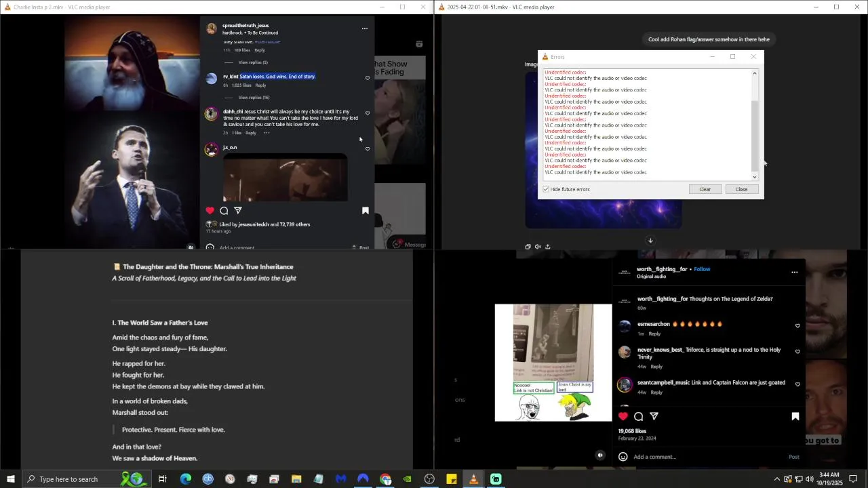This screenshot has width=868, height=488.
Task: Open Sticky Notes from the taskbar
Action: pos(452,479)
